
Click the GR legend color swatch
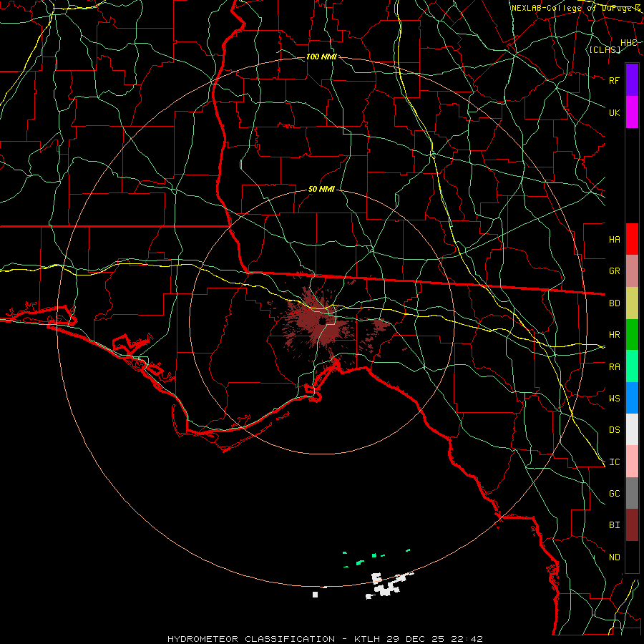click(x=632, y=271)
